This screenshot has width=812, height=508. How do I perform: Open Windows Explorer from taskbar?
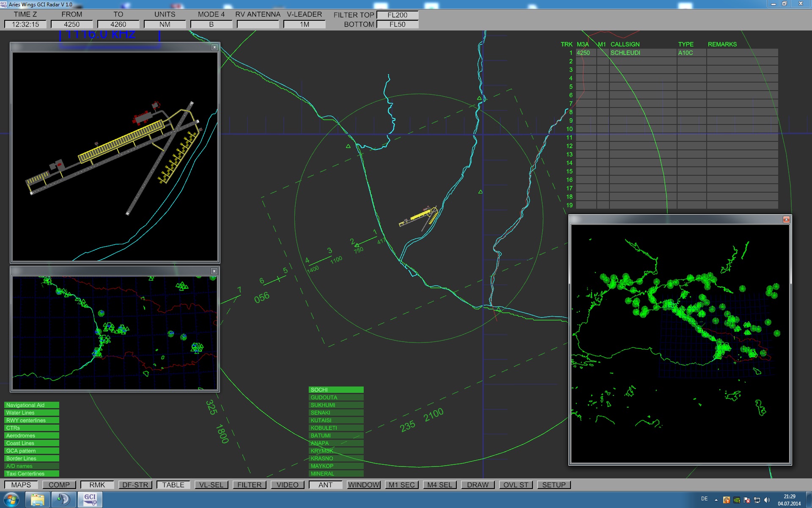pyautogui.click(x=38, y=500)
